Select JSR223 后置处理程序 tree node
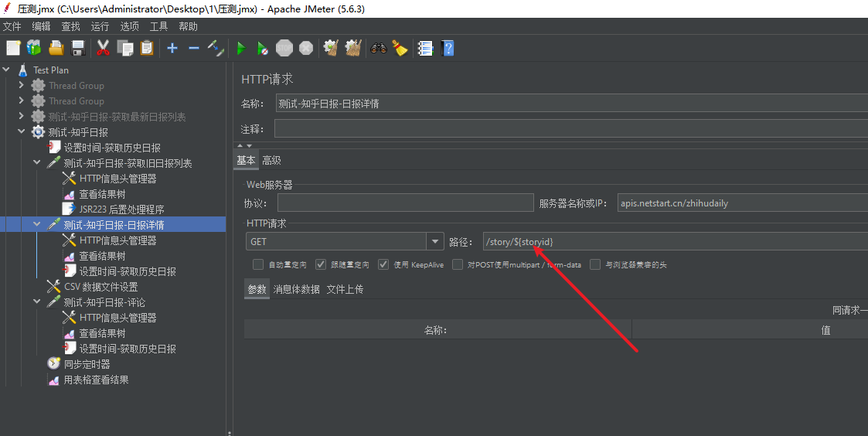868x436 pixels. click(122, 209)
